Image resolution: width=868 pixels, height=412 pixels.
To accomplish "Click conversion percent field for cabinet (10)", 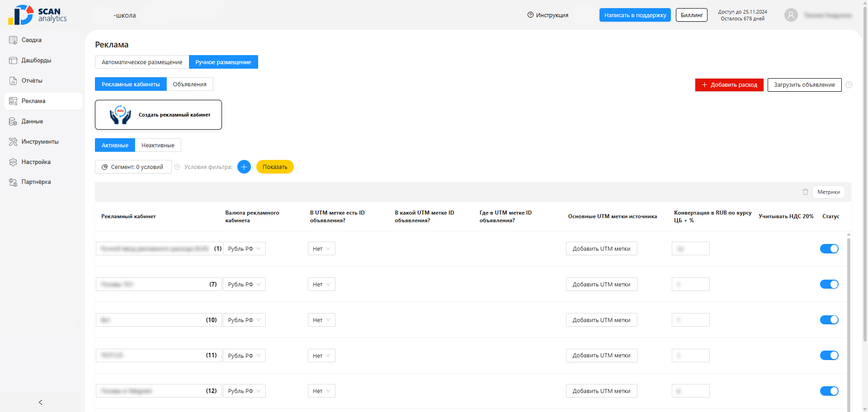I will point(691,320).
